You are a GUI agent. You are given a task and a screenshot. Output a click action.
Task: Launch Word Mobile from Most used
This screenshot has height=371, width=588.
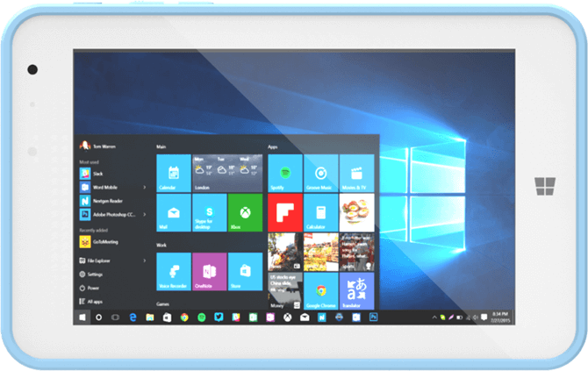pos(98,187)
